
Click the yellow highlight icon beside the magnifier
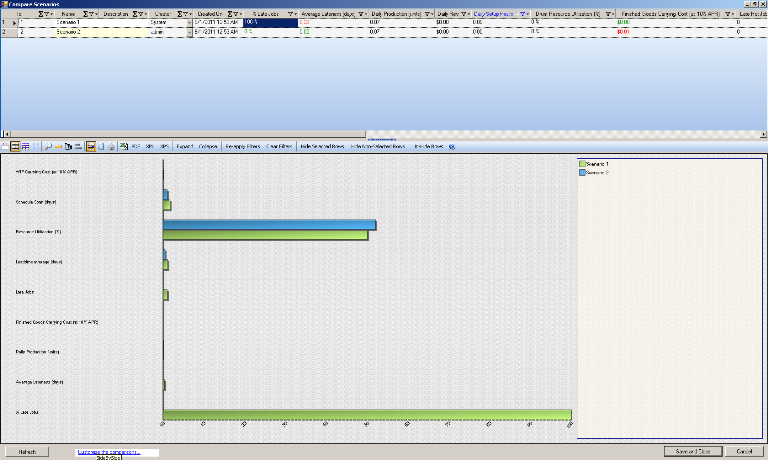(58, 146)
